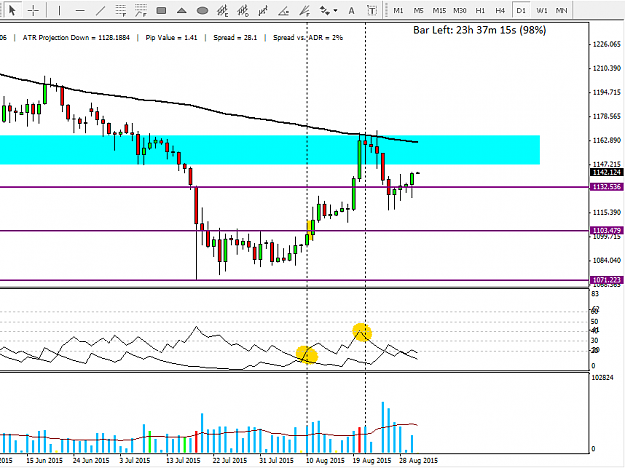Pick the Vertical Line drawing tool

coord(59,10)
